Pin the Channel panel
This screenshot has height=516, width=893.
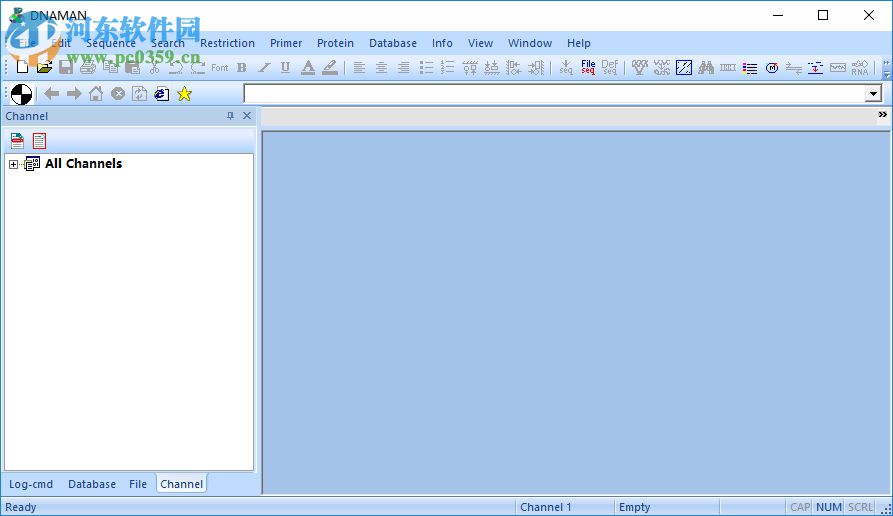point(230,116)
